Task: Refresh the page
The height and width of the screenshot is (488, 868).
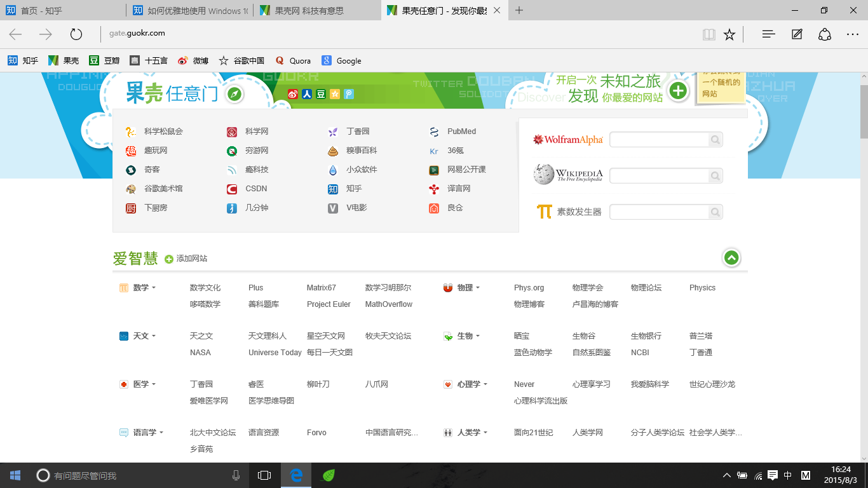Action: coord(76,34)
